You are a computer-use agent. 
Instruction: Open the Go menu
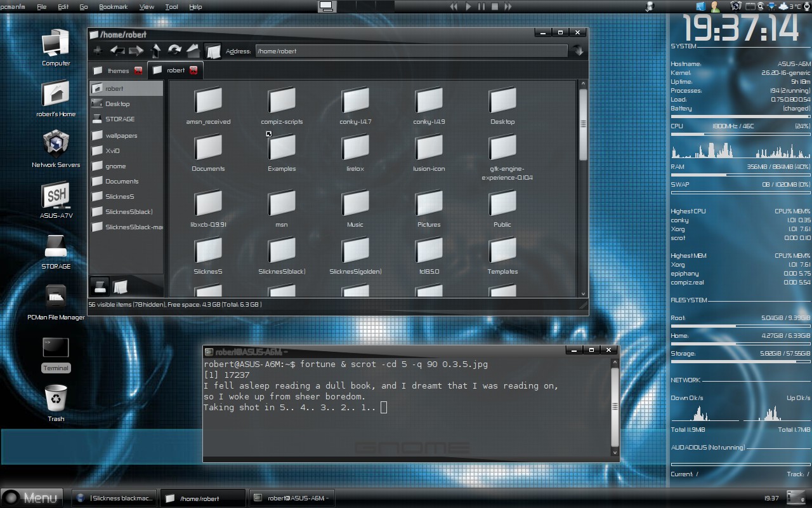point(84,6)
